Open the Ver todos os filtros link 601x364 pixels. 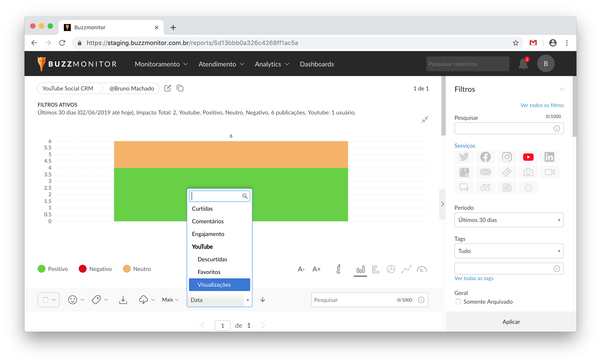(x=542, y=105)
